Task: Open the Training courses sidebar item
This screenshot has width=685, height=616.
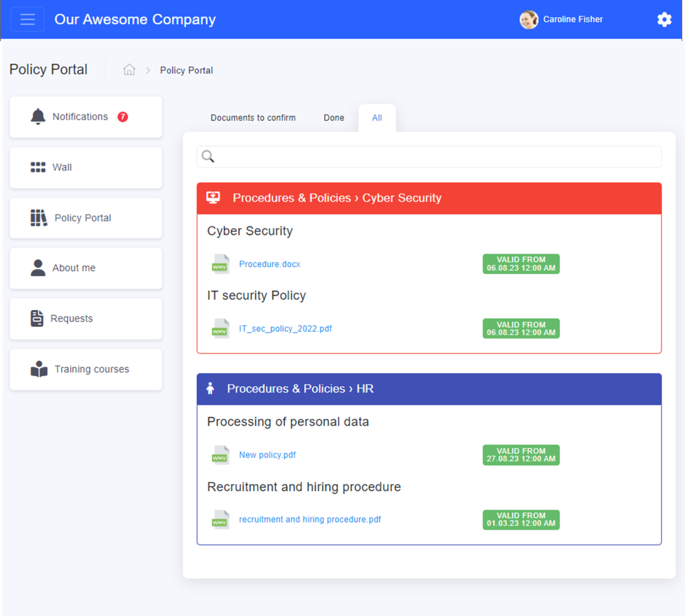Action: pos(86,370)
